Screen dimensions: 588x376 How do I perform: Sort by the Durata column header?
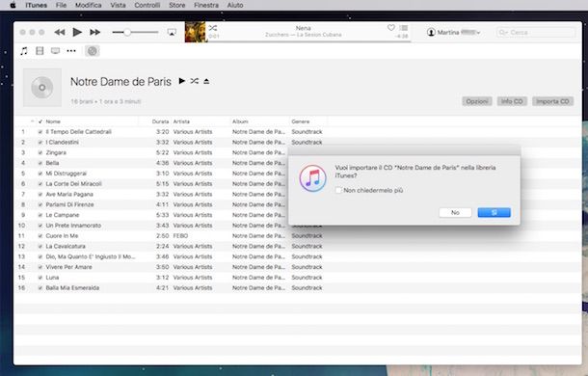point(160,121)
